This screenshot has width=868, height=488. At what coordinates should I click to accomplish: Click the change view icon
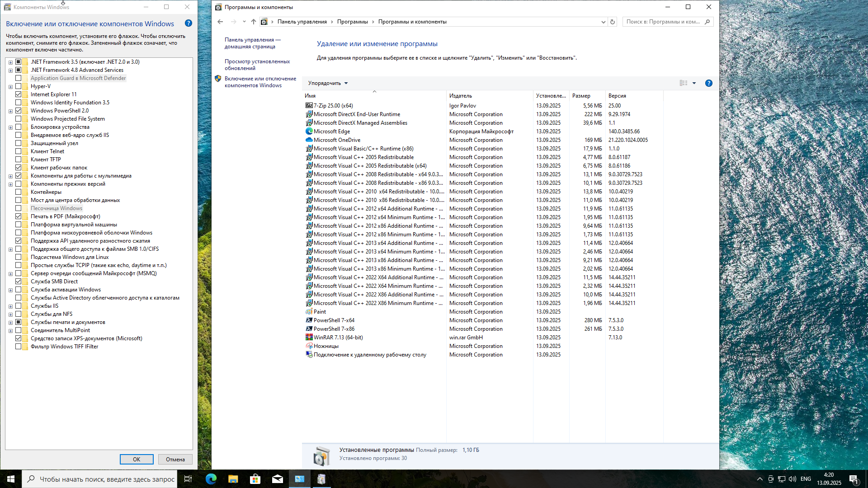click(x=684, y=83)
